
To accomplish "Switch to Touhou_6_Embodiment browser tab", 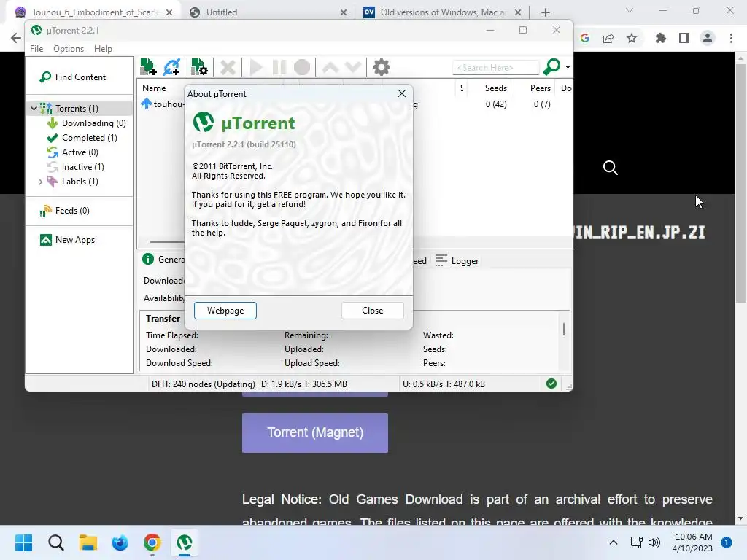I will tap(94, 12).
